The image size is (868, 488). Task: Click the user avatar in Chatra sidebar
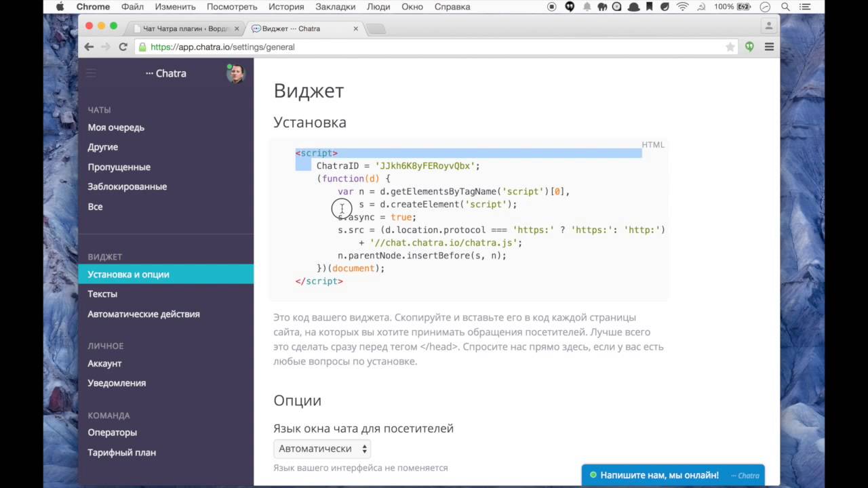[235, 73]
